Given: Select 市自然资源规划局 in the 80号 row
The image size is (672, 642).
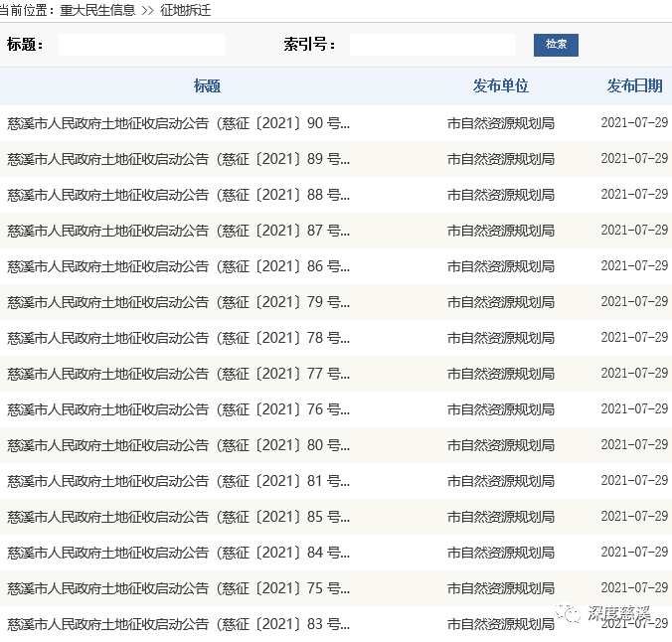Looking at the screenshot, I should (501, 445).
